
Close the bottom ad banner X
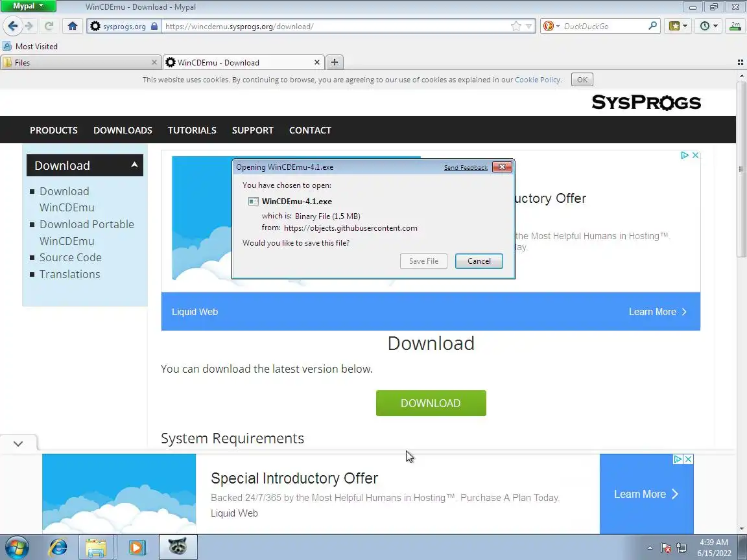point(689,459)
